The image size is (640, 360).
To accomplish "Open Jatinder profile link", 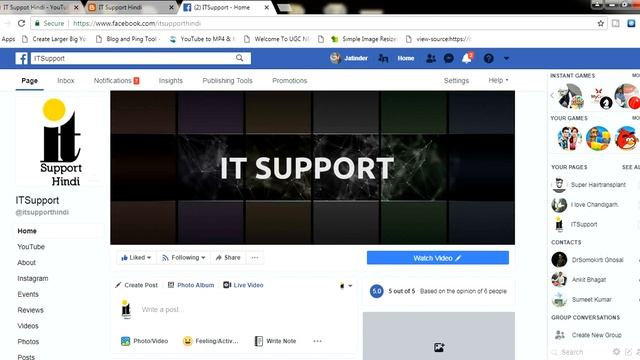I will point(349,58).
